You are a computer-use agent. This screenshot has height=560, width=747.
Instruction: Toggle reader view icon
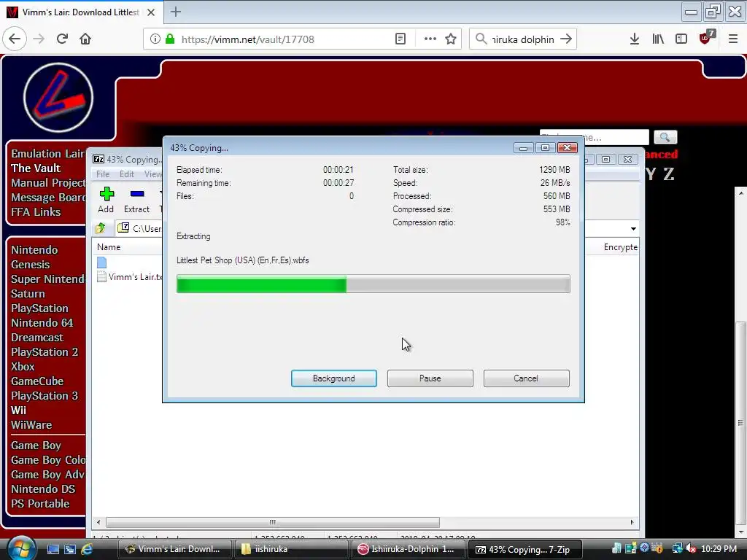pos(400,39)
